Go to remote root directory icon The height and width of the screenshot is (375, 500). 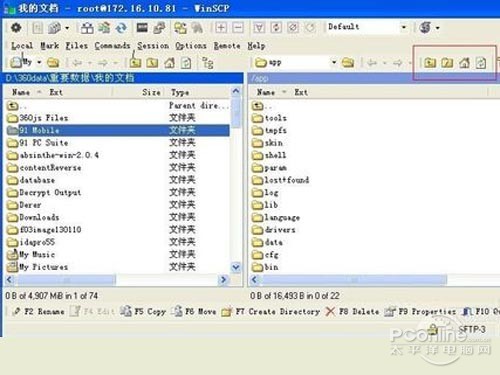pyautogui.click(x=447, y=63)
